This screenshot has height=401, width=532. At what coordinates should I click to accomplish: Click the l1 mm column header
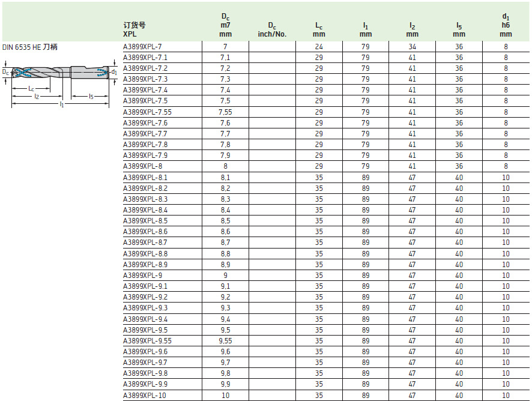click(366, 29)
